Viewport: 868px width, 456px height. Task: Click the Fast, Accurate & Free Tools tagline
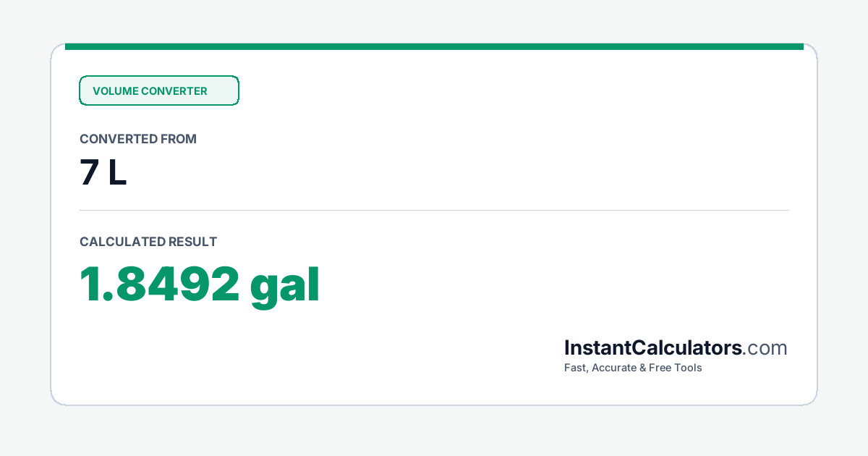pyautogui.click(x=633, y=368)
